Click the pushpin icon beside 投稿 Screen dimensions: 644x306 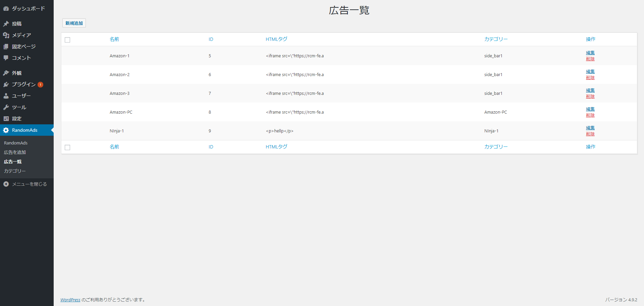[6, 24]
